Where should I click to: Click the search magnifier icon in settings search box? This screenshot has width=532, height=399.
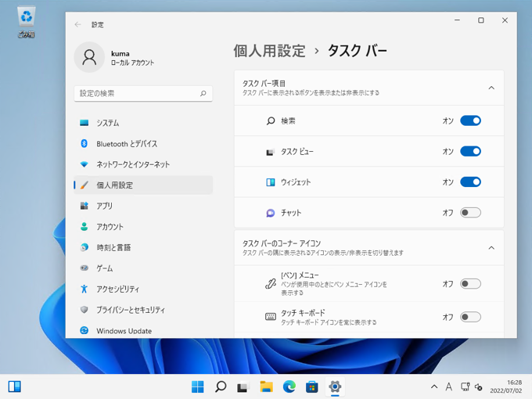point(203,93)
